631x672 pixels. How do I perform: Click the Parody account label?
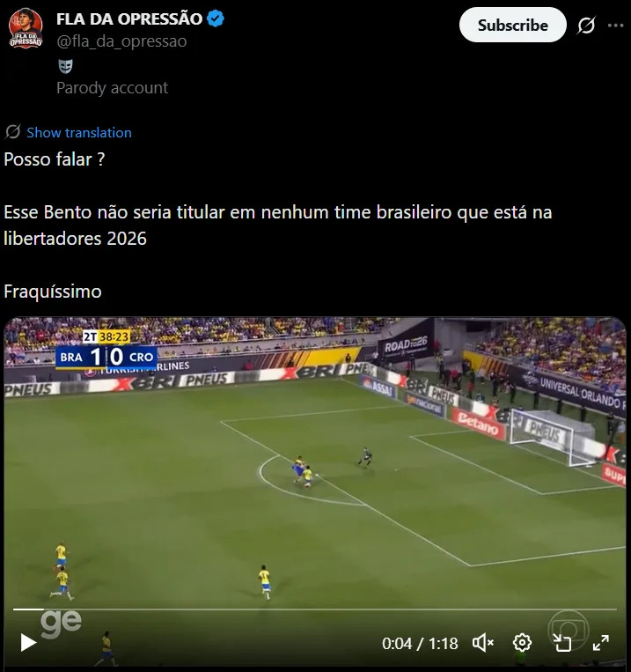tap(113, 88)
